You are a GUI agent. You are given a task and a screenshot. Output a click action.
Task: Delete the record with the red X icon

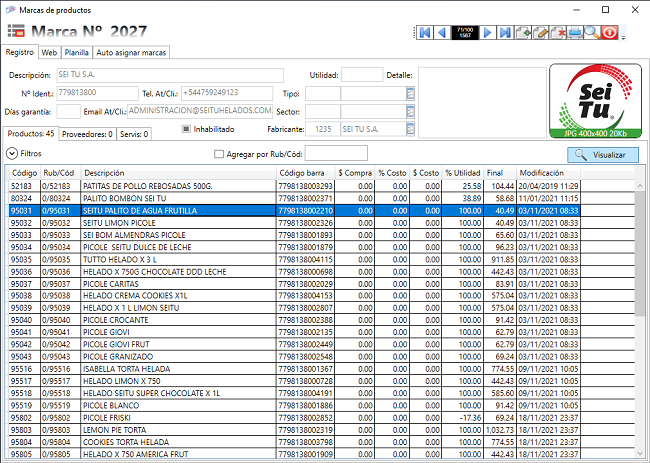[x=558, y=32]
